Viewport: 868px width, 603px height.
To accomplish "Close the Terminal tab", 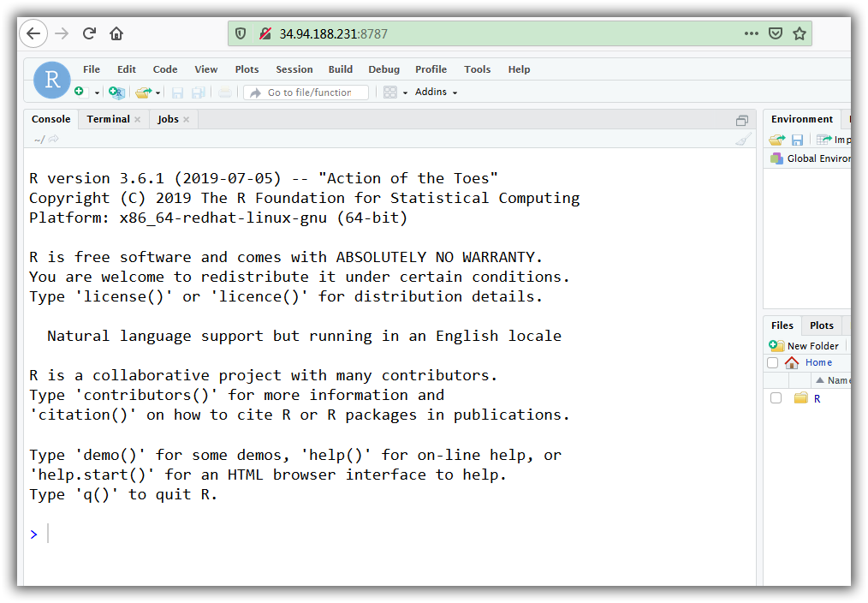I will point(137,120).
